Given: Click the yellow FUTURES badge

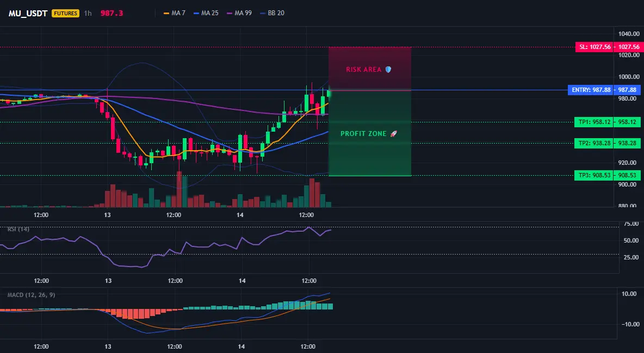Looking at the screenshot, I should tap(65, 13).
